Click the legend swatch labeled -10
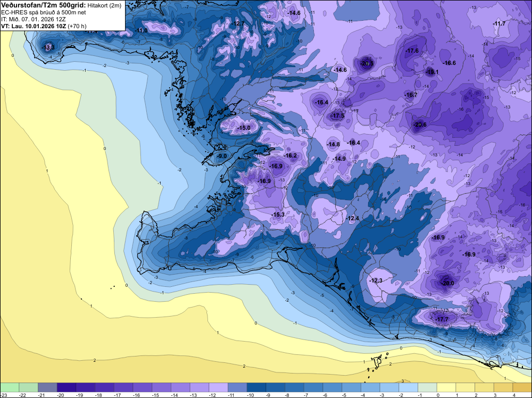532x398 pixels. (256, 387)
